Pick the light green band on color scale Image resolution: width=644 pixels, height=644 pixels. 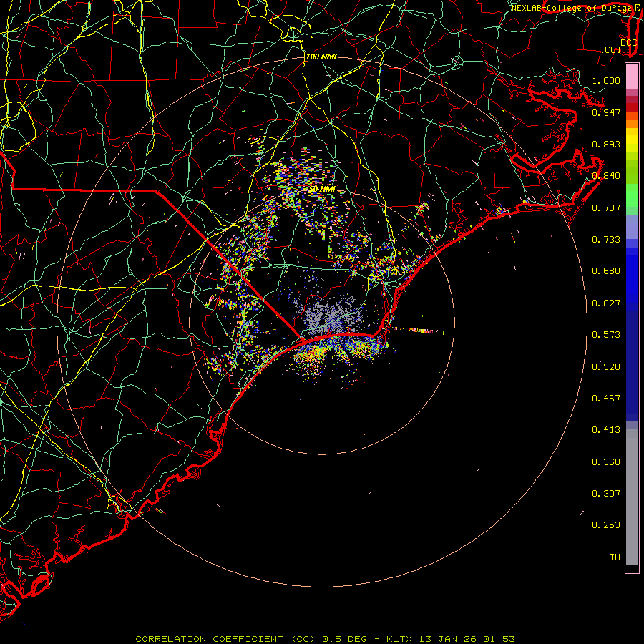pyautogui.click(x=632, y=195)
